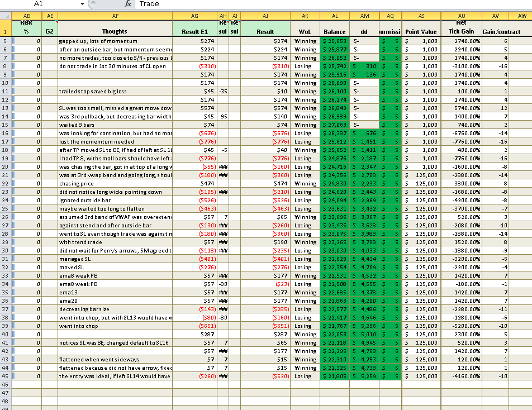Open the Name Box dropdown arrow

82,4
